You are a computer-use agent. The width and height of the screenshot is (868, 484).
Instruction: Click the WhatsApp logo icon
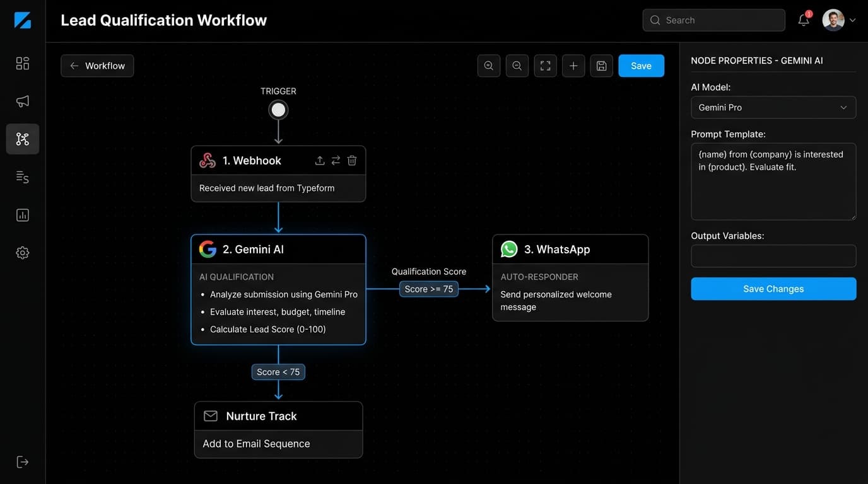click(x=509, y=249)
